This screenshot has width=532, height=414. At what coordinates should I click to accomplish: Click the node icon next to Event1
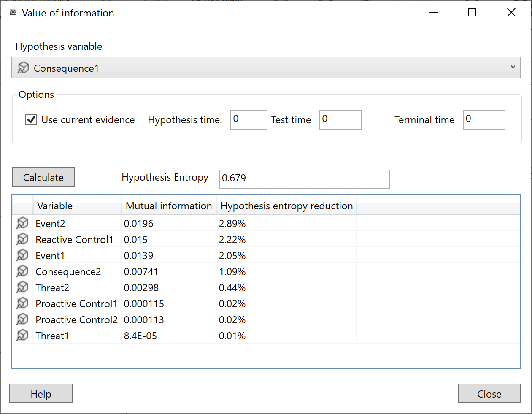(22, 255)
